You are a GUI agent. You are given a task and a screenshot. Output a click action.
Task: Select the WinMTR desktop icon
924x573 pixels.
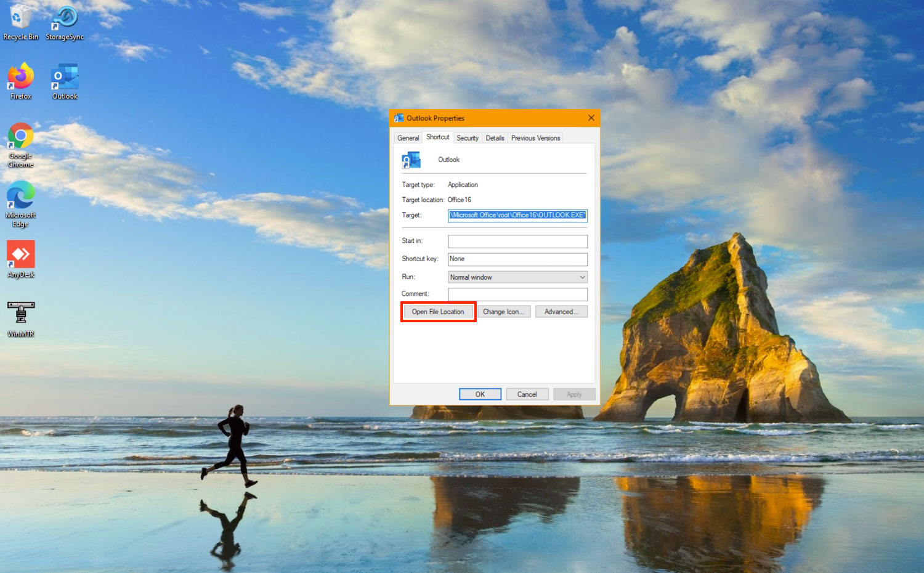[20, 317]
